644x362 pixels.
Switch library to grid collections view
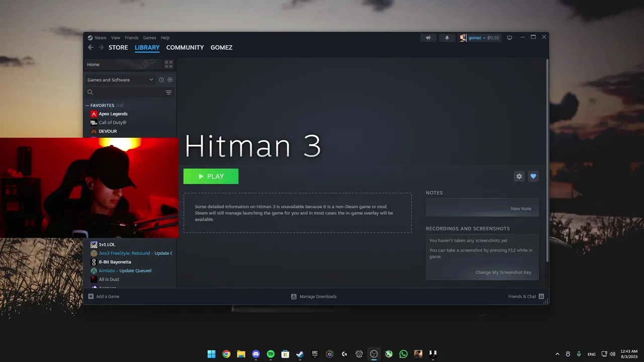[169, 64]
